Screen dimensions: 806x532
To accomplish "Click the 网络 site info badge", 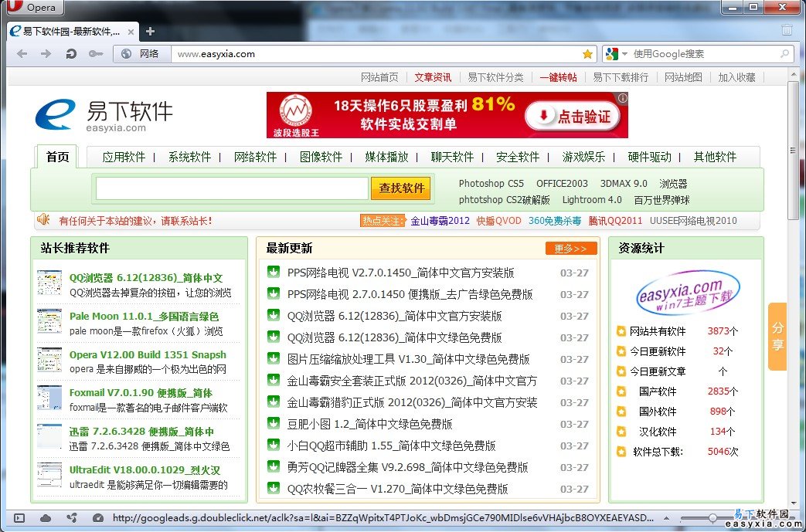I will pyautogui.click(x=141, y=54).
